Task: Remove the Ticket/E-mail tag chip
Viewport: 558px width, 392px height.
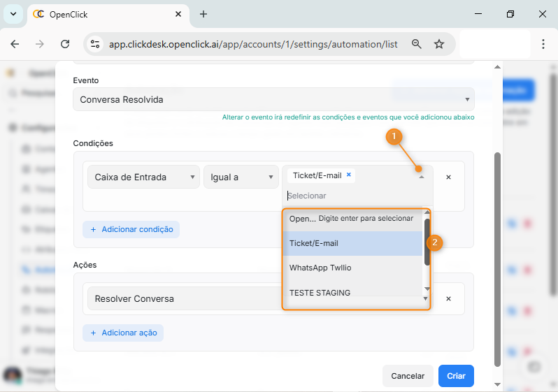Action: click(349, 175)
